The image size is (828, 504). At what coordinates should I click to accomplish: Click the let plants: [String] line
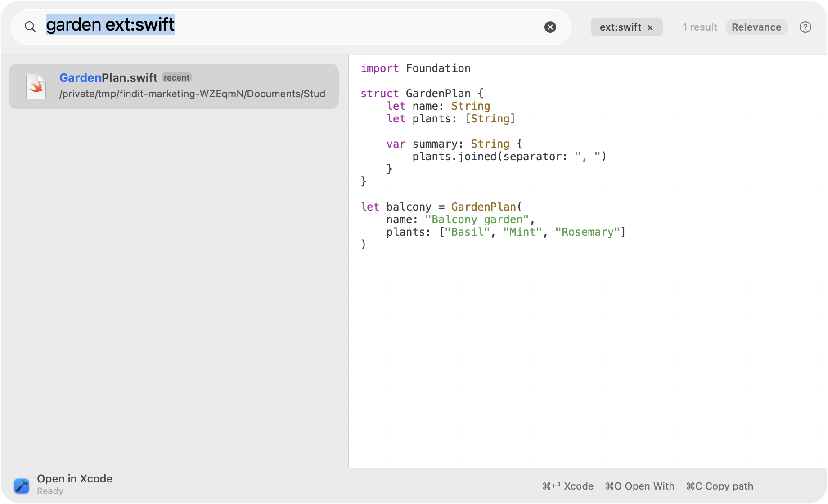tap(451, 119)
